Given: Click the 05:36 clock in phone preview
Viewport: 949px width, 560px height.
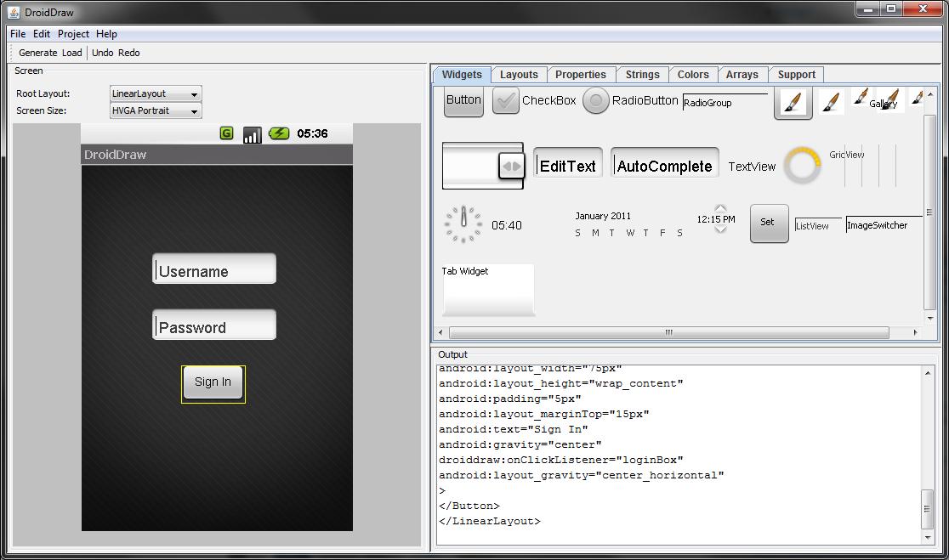Looking at the screenshot, I should tap(312, 133).
